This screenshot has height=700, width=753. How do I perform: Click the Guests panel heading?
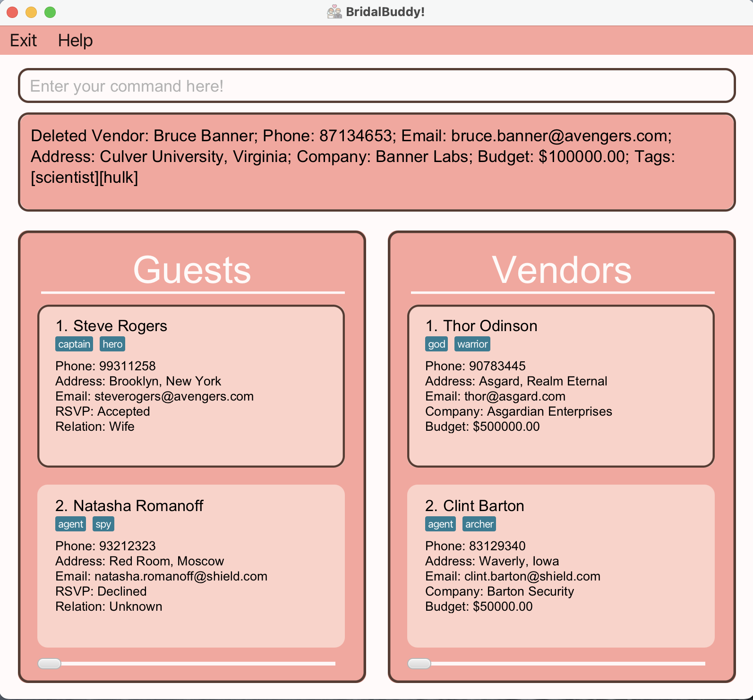click(x=192, y=270)
